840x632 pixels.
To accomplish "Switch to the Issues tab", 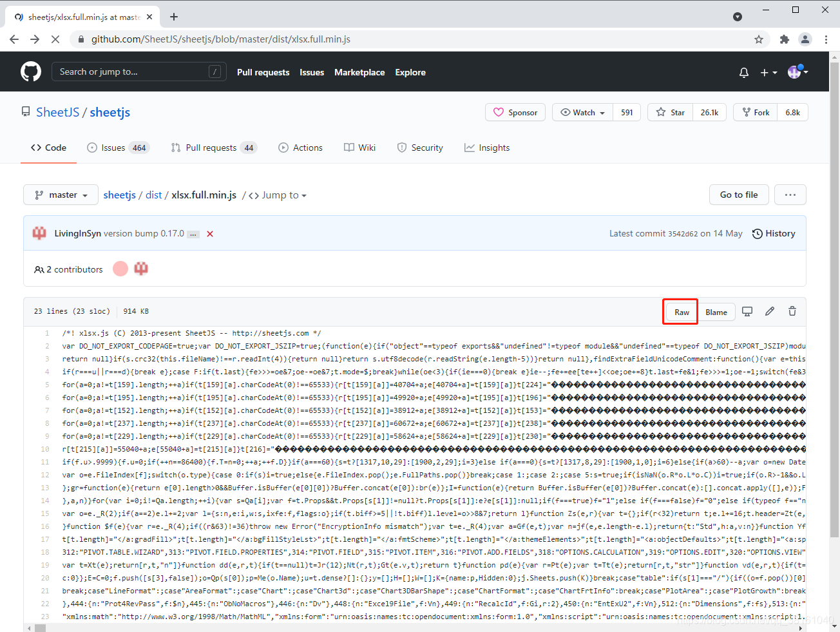I will point(118,148).
